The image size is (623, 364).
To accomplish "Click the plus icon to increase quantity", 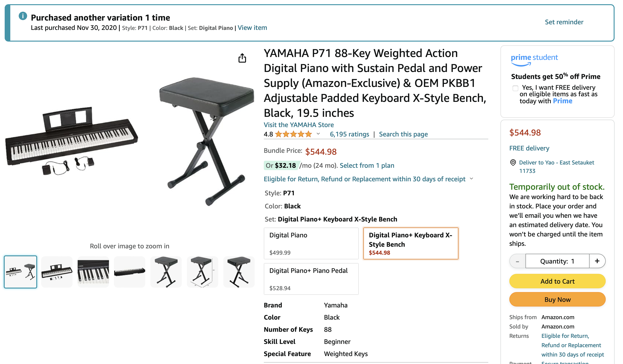I will pos(597,261).
